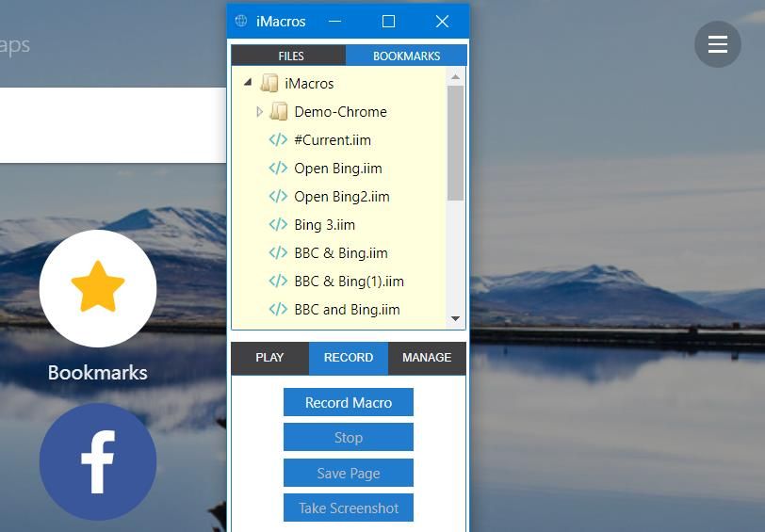The width and height of the screenshot is (765, 532).
Task: Select #Current.iim macro name
Action: click(x=333, y=140)
